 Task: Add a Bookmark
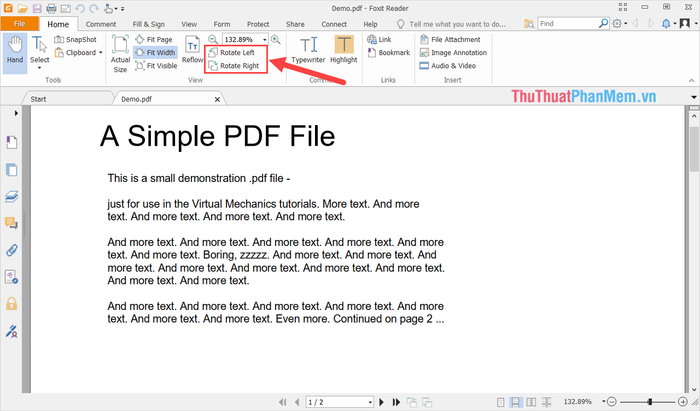tap(388, 53)
